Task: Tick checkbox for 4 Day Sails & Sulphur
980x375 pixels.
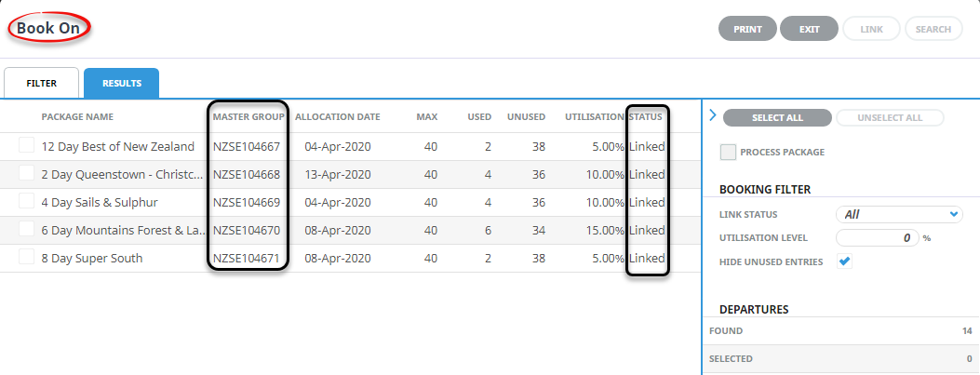Action: click(x=26, y=201)
